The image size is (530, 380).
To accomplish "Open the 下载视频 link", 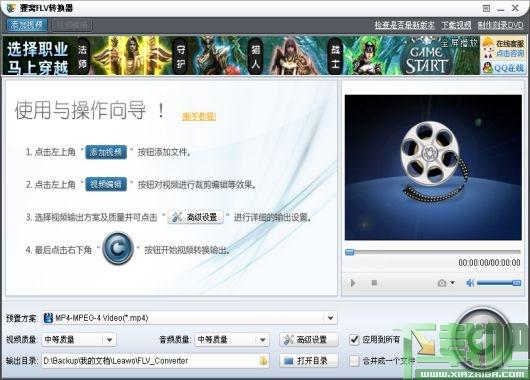I will [456, 25].
